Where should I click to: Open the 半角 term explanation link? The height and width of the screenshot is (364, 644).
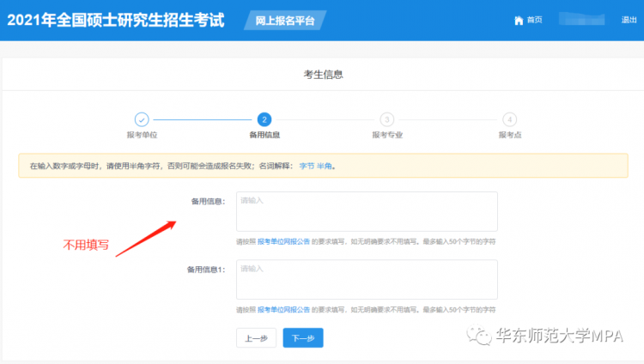click(x=325, y=166)
